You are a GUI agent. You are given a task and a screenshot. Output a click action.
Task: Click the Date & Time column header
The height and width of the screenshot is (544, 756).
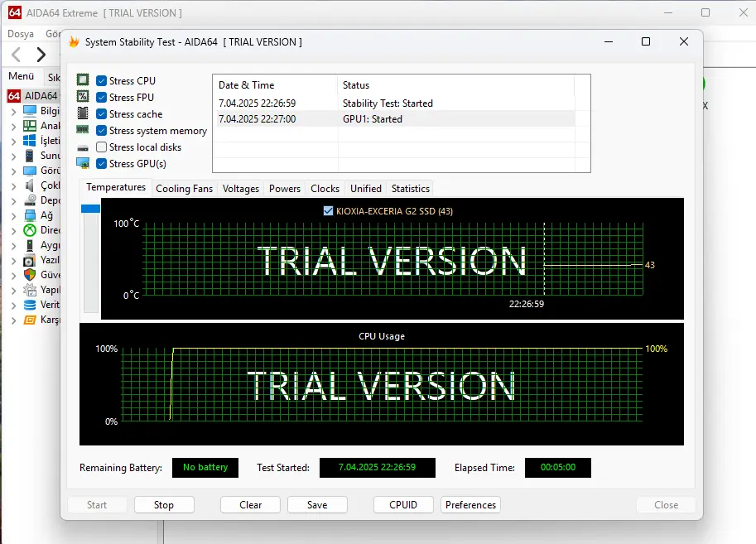click(275, 85)
